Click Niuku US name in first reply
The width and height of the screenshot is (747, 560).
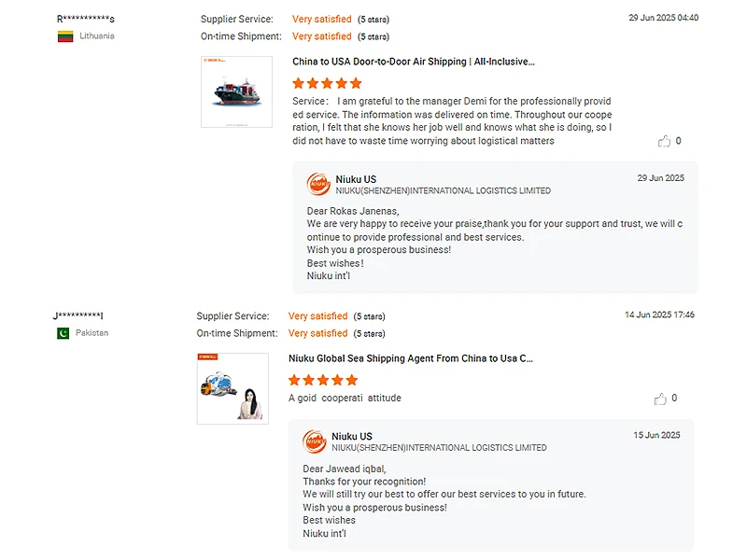(356, 179)
